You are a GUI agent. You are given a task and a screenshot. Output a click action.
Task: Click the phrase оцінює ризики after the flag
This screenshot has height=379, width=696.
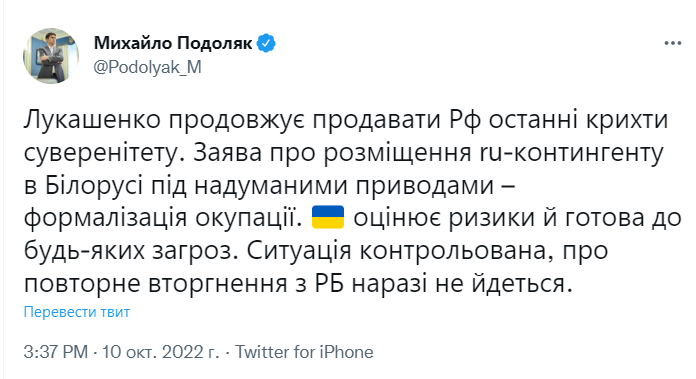[444, 218]
